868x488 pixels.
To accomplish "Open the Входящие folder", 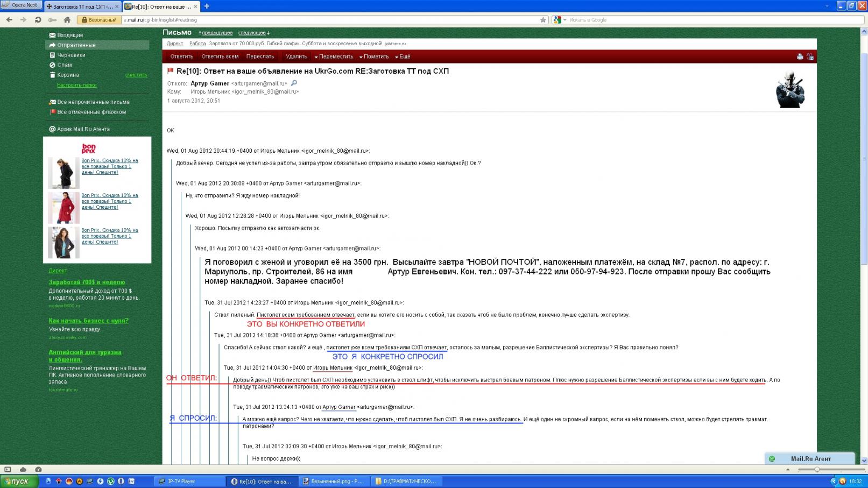I will click(70, 35).
